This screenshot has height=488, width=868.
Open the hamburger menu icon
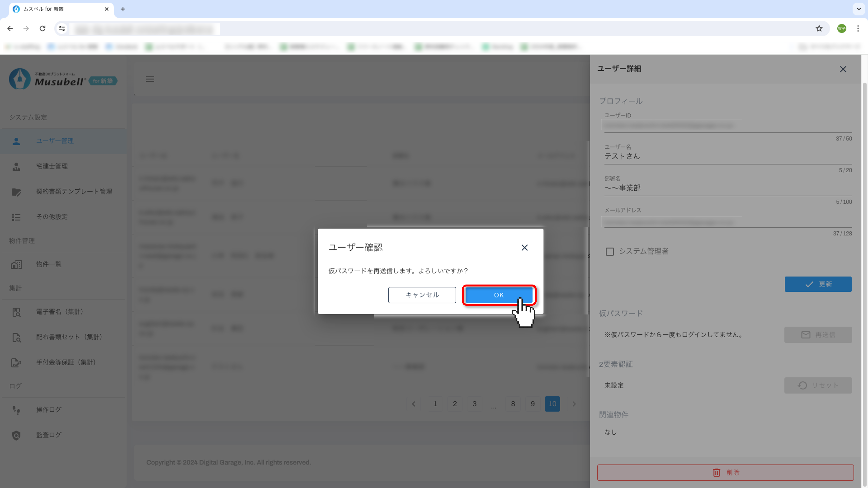pos(150,79)
